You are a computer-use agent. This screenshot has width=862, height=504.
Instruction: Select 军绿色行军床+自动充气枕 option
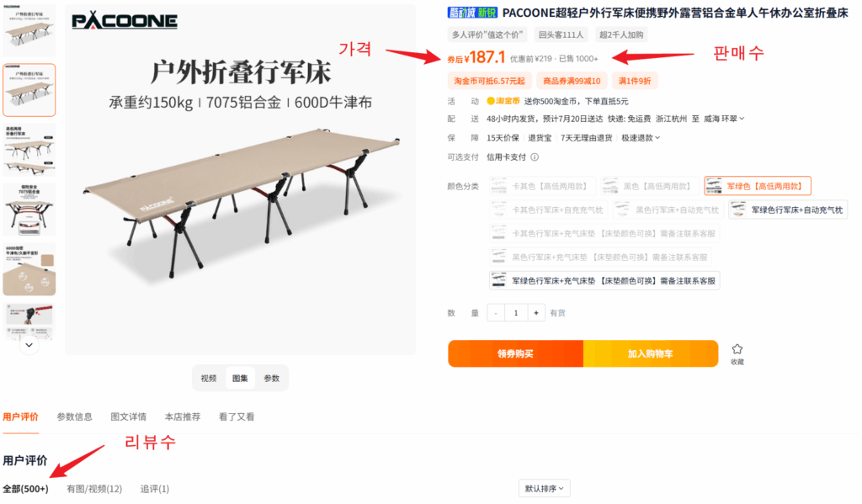coord(788,210)
